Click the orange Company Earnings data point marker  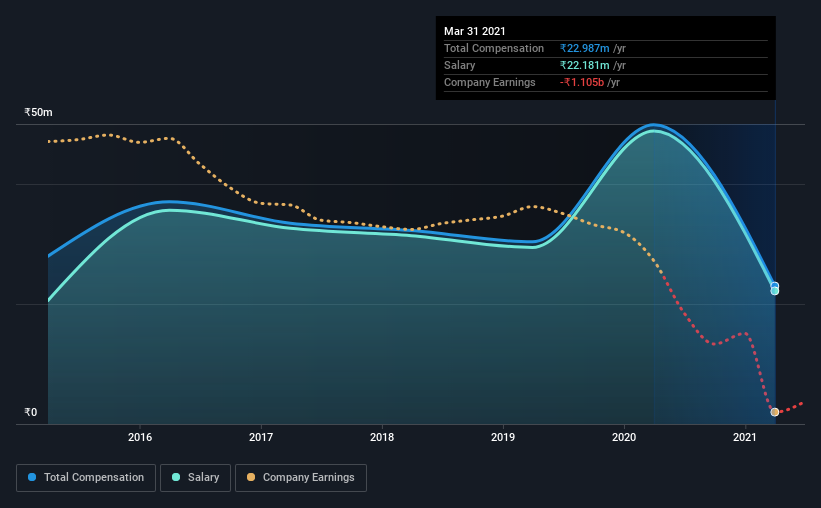774,412
